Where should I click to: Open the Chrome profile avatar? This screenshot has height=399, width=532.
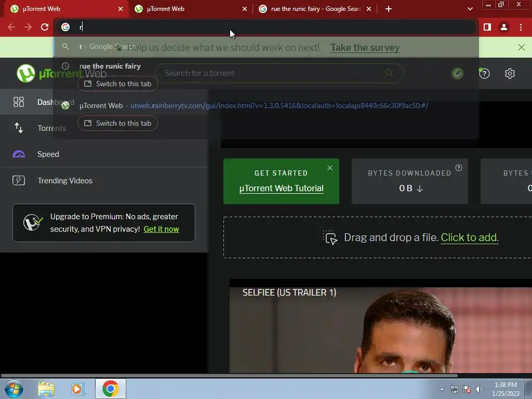pyautogui.click(x=504, y=27)
